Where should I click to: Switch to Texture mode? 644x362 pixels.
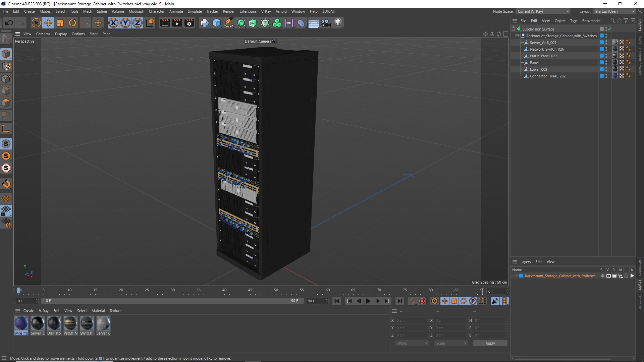[6, 66]
